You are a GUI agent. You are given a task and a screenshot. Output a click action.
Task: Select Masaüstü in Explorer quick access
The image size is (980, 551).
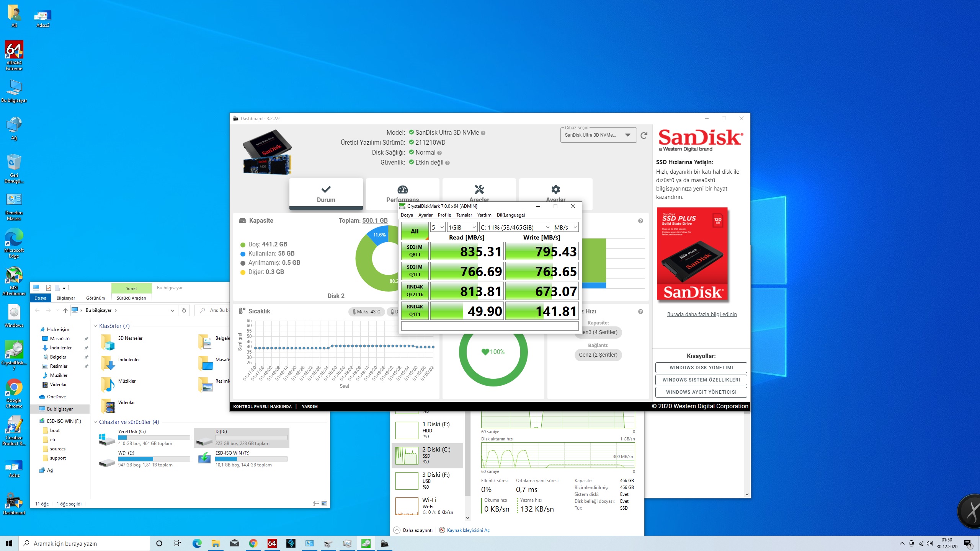[x=60, y=339]
